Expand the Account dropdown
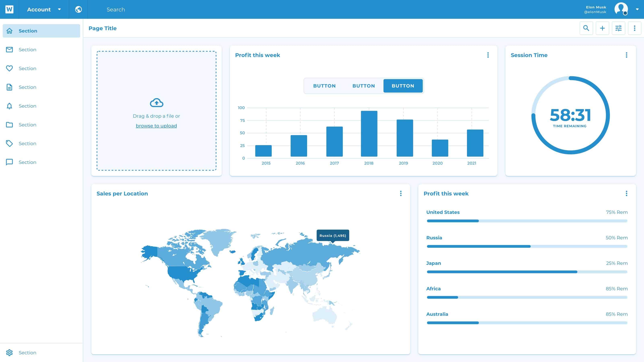Screen dimensions: 644x362 coord(59,9)
